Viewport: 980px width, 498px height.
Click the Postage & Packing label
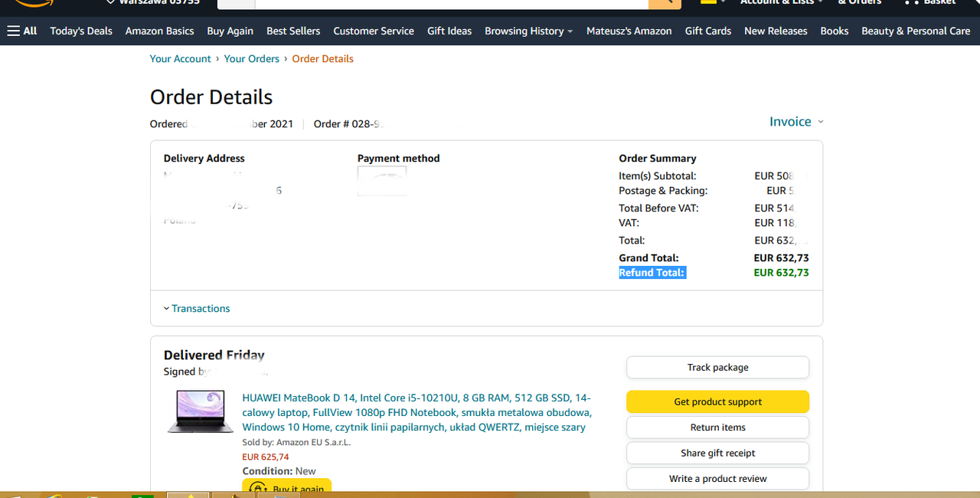(x=663, y=190)
